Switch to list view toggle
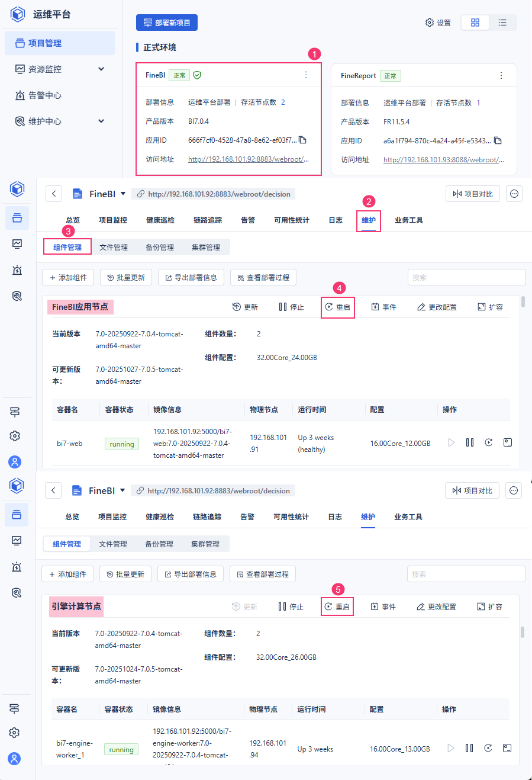 click(502, 23)
